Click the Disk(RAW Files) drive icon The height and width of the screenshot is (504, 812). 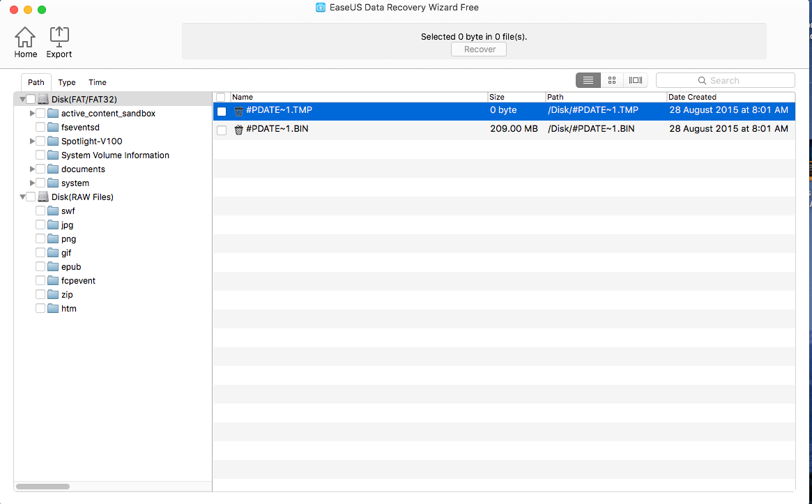[x=43, y=197]
